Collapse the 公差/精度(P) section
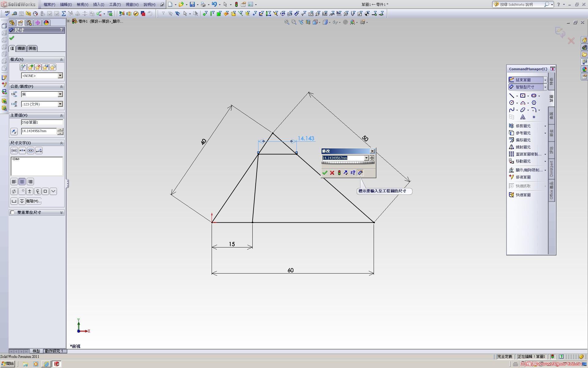588x368 pixels. (61, 86)
